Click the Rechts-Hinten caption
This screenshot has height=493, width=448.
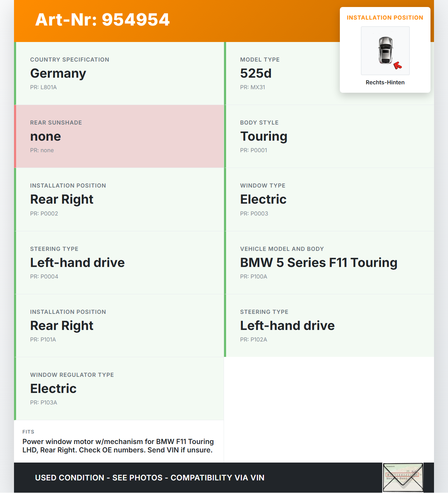point(385,82)
